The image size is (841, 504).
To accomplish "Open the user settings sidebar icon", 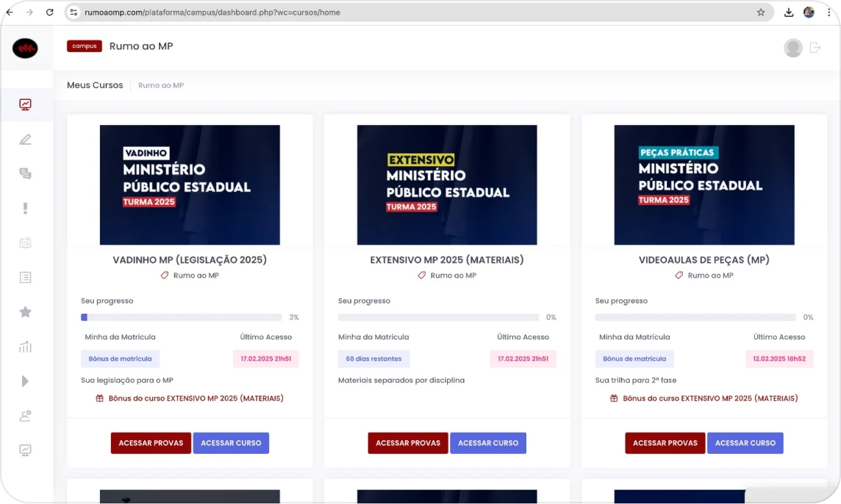I will click(26, 416).
